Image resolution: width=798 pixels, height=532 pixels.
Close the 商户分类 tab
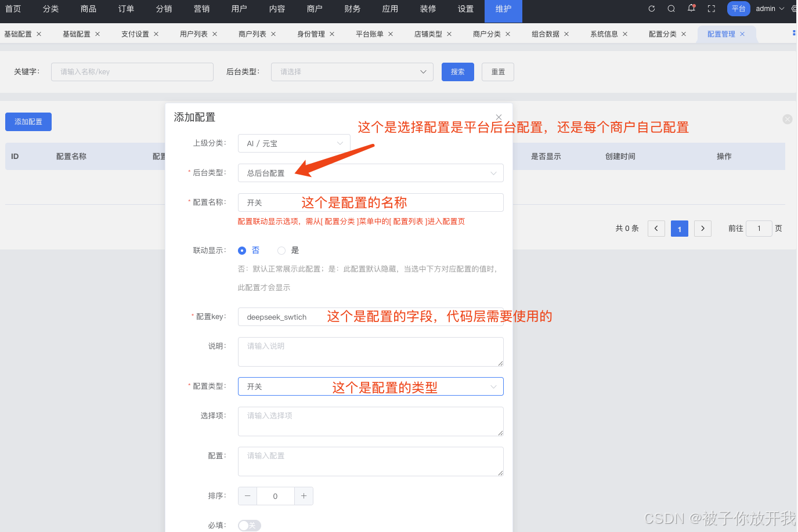[x=508, y=34]
